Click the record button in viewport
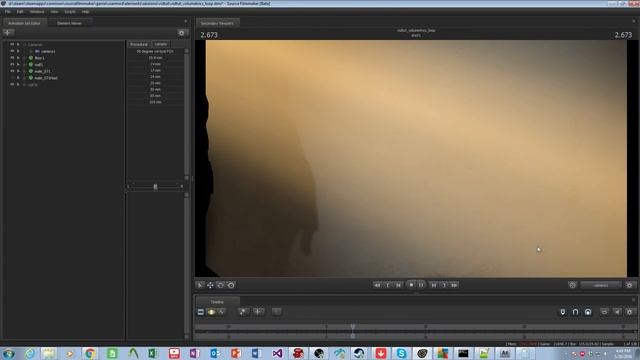640x360 pixels. point(411,285)
